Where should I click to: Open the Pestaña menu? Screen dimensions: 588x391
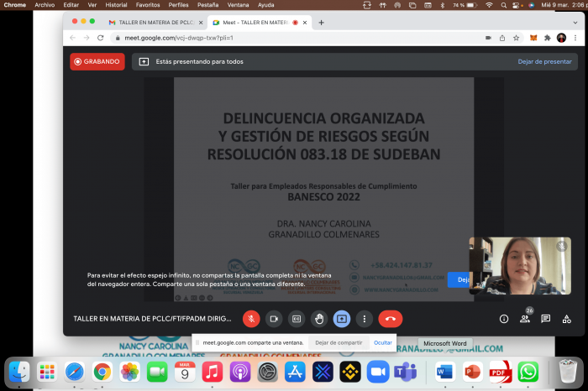point(207,5)
